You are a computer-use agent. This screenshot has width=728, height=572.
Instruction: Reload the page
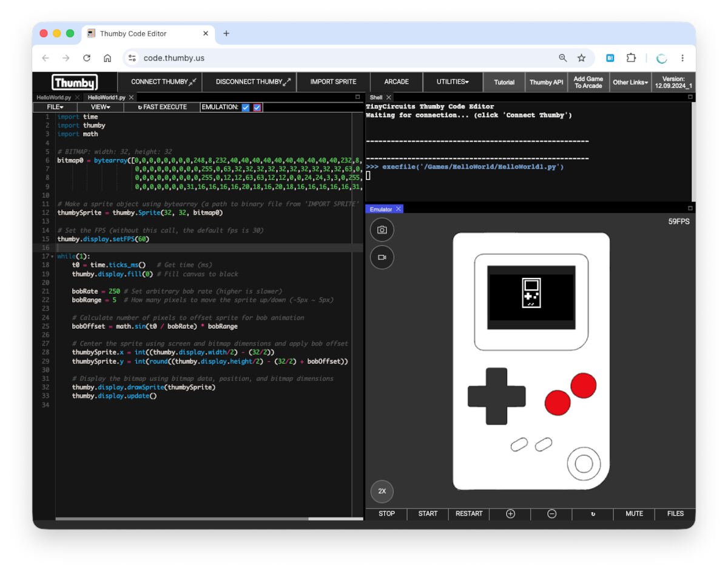click(87, 58)
